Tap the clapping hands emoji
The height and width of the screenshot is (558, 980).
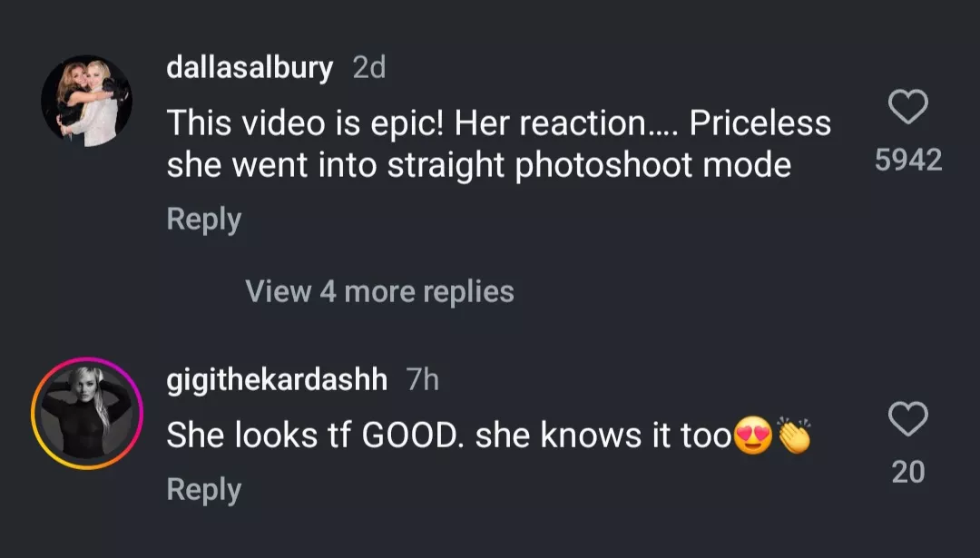pyautogui.click(x=794, y=436)
